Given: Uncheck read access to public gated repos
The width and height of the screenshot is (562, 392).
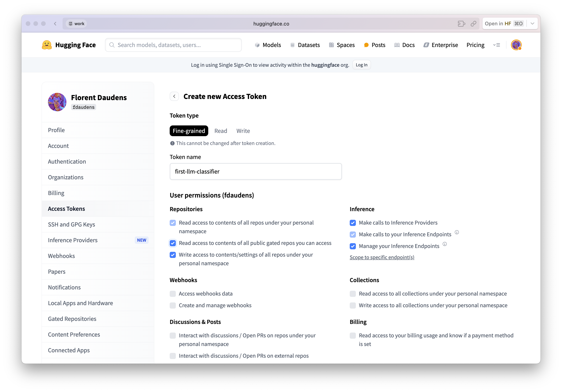Looking at the screenshot, I should click(x=173, y=243).
